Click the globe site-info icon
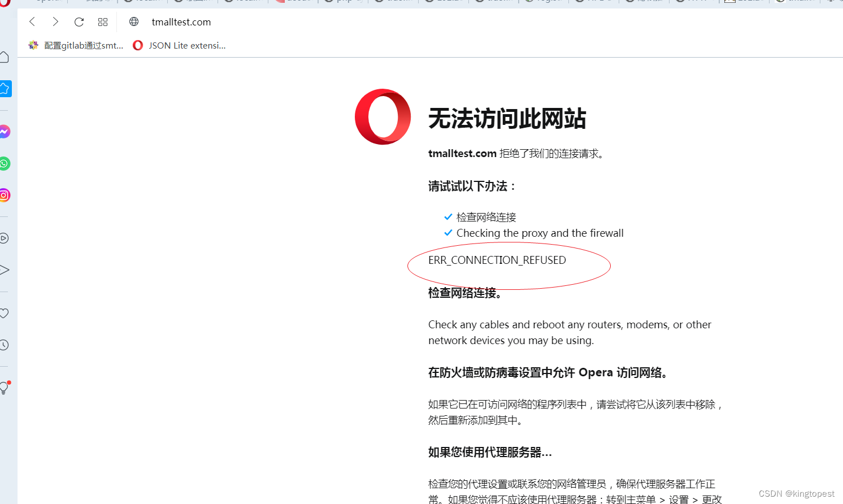 (x=134, y=22)
